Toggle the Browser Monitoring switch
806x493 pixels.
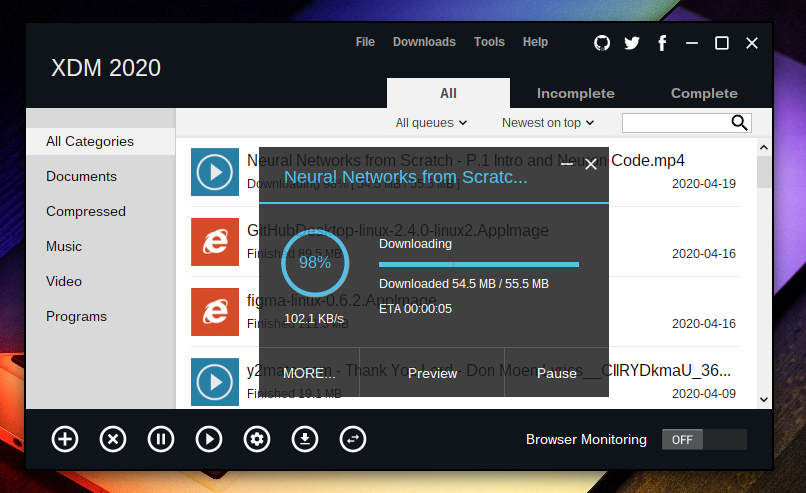(704, 439)
